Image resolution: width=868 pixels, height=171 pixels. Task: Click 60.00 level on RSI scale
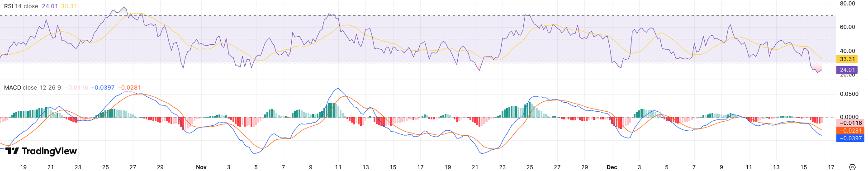click(848, 27)
